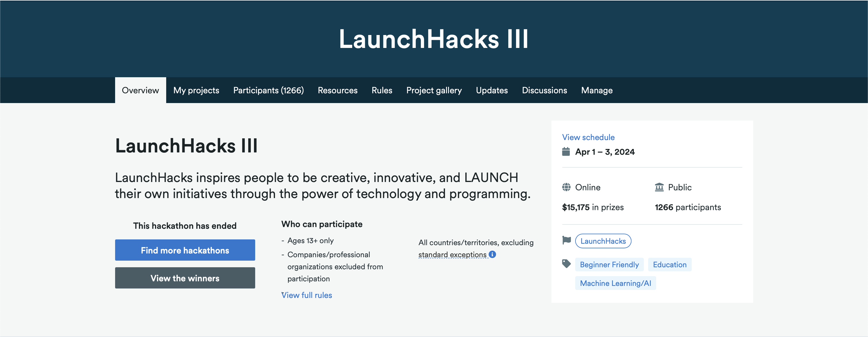
Task: Click the Companies/professional organizations excluded text
Action: coord(335,267)
